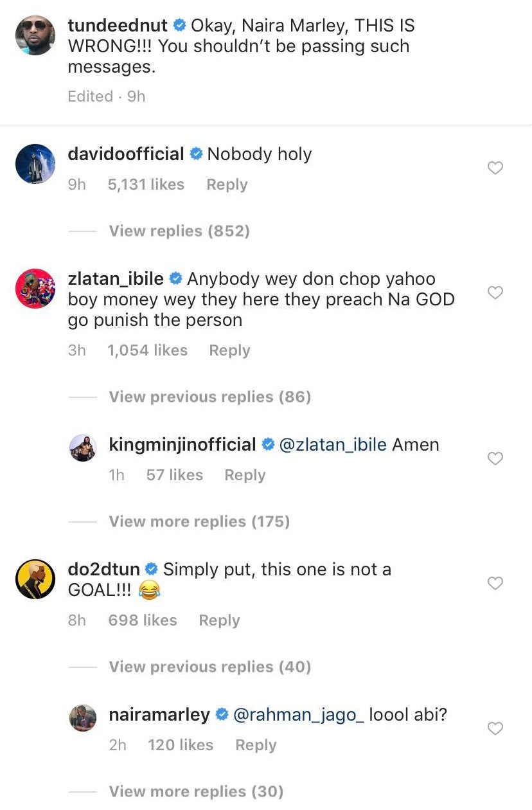Reply to zlatan_ibile's comment
The width and height of the screenshot is (532, 810).
coord(229,350)
